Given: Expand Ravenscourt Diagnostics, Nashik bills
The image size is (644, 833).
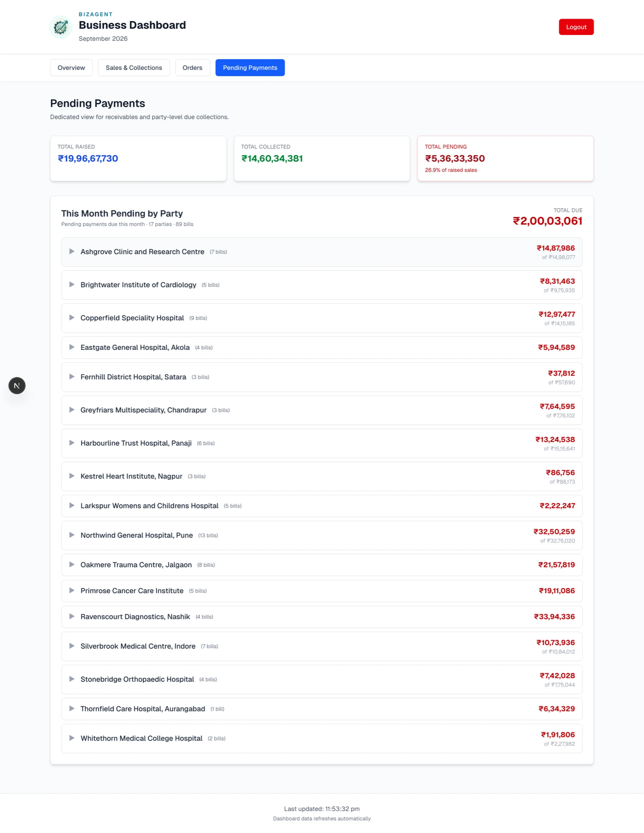Looking at the screenshot, I should point(322,617).
